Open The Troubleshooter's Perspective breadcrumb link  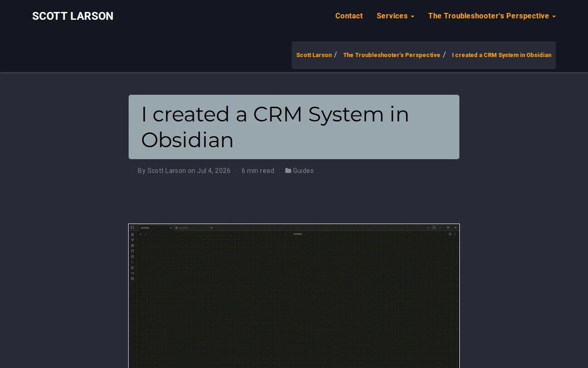tap(391, 55)
